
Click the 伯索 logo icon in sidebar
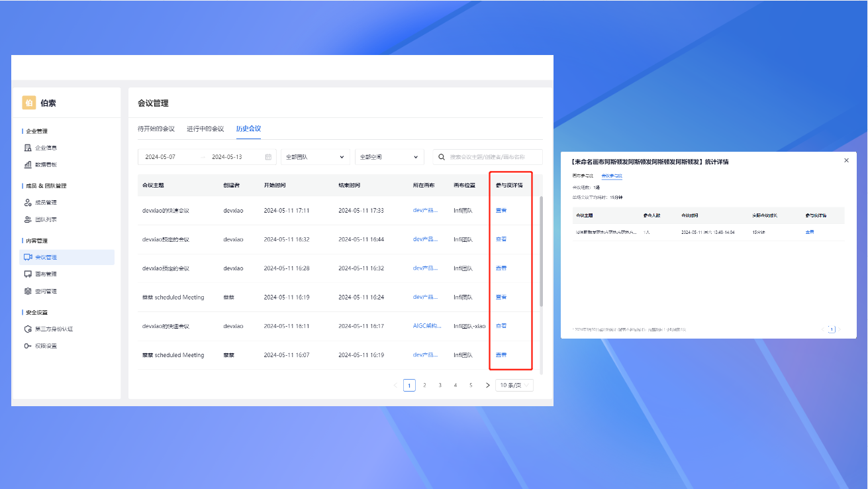[x=29, y=103]
